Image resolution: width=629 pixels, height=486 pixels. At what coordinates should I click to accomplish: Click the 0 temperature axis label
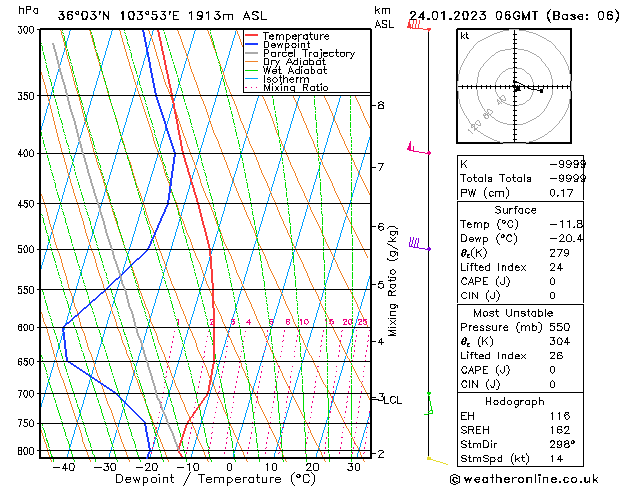tap(229, 467)
